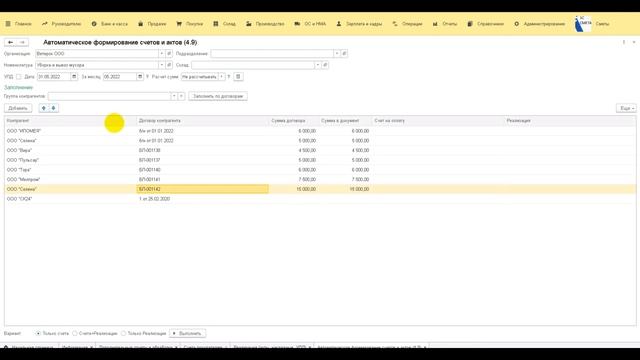Open the Справочники section
Viewport: 640px width, 360px height.
tap(486, 24)
